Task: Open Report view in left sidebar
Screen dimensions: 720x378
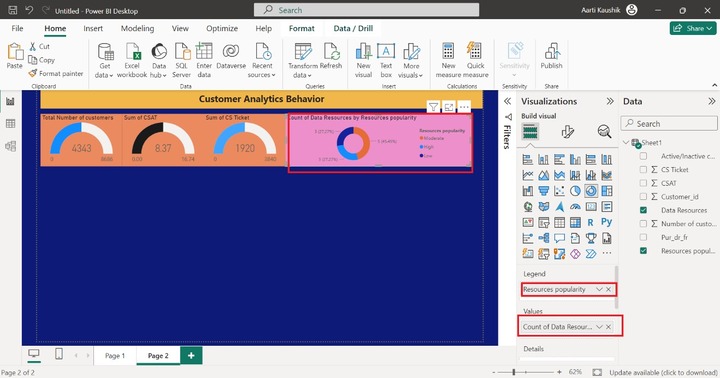Action: [x=10, y=101]
